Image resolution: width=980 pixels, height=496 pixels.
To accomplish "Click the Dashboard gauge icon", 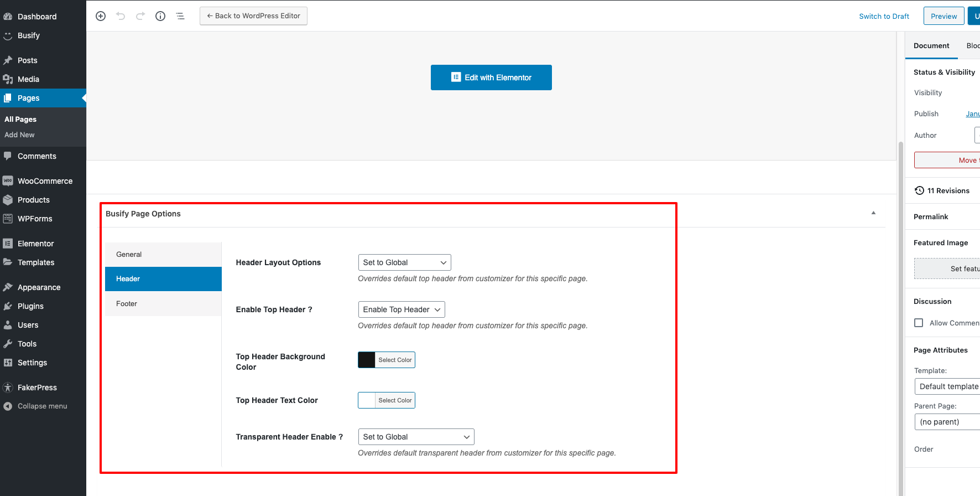I will click(x=8, y=17).
